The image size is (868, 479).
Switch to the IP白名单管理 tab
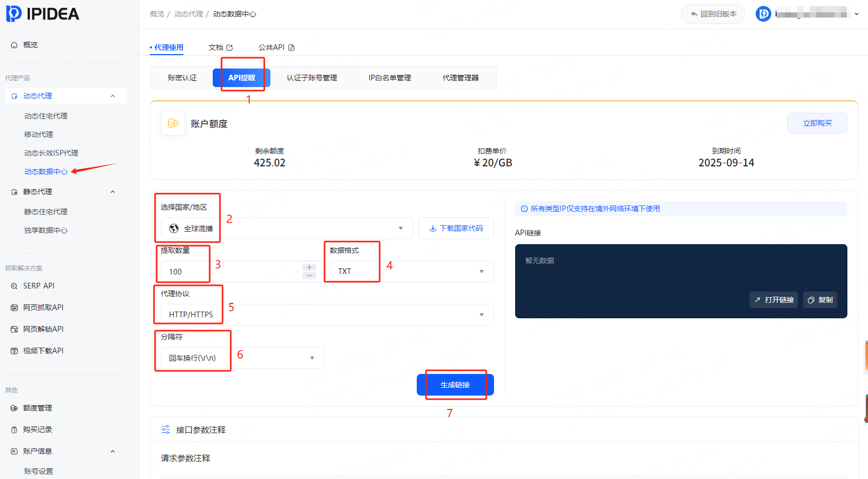(x=389, y=78)
